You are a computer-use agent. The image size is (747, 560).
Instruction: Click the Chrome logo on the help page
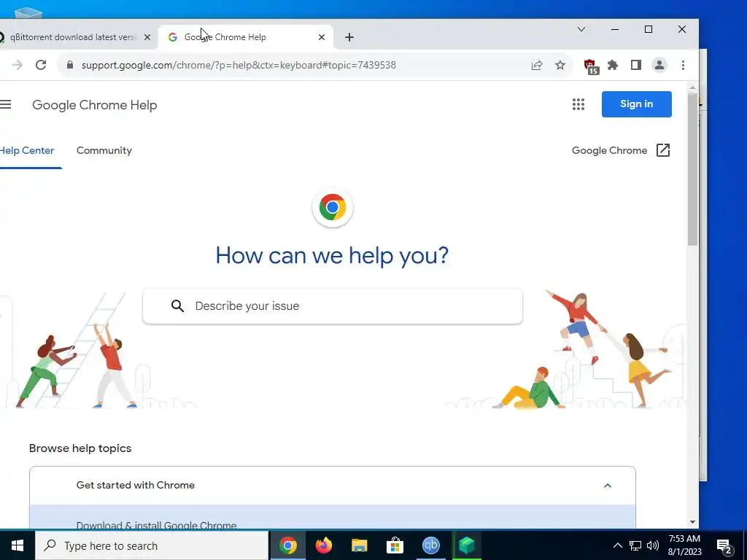click(333, 207)
